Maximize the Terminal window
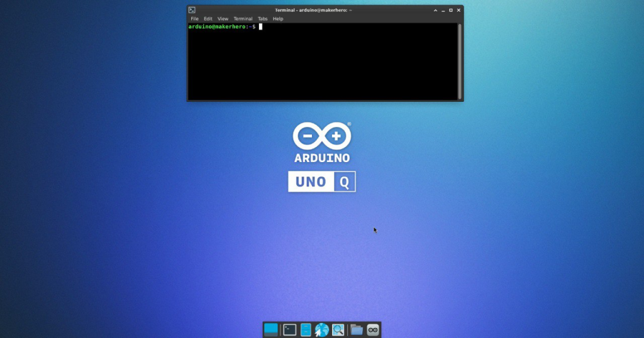This screenshot has width=644, height=338. point(450,10)
